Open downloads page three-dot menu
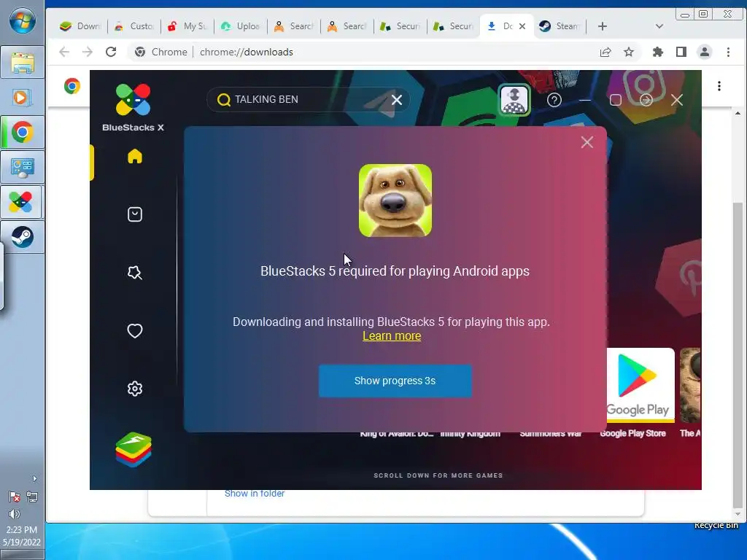This screenshot has width=747, height=560. [719, 86]
